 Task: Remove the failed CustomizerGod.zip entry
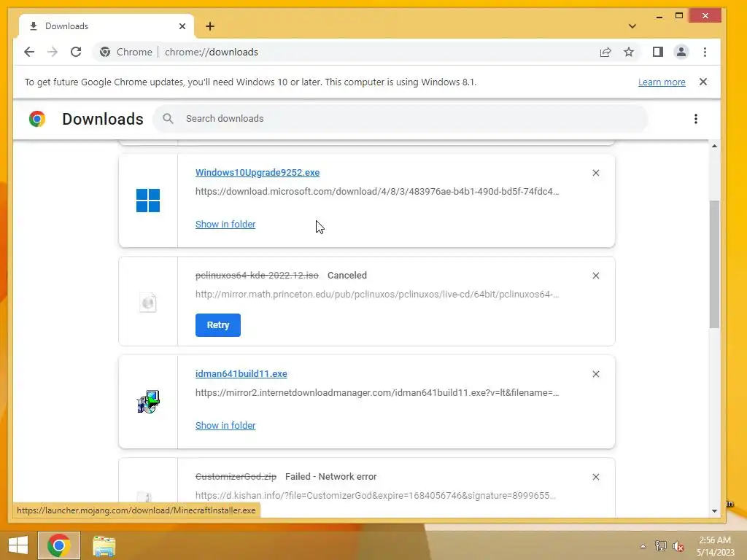[596, 477]
